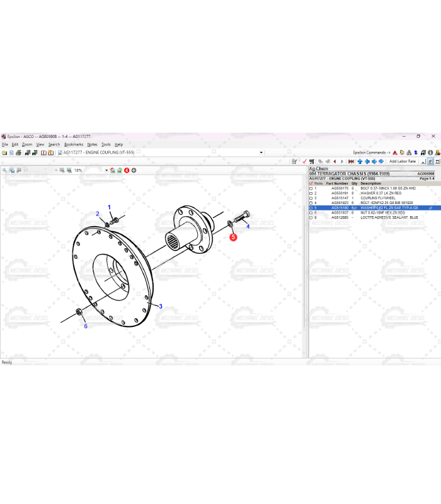Click red callout 5 on the diagram

tap(233, 237)
